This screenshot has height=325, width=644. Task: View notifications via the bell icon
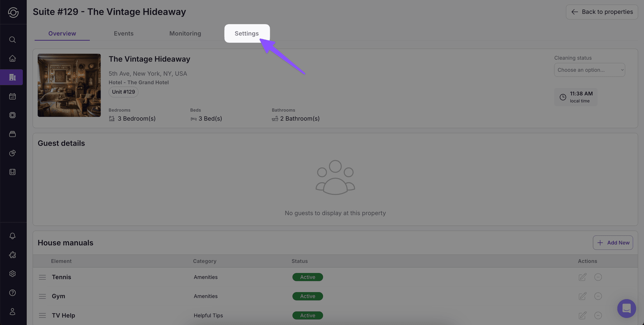(x=12, y=236)
